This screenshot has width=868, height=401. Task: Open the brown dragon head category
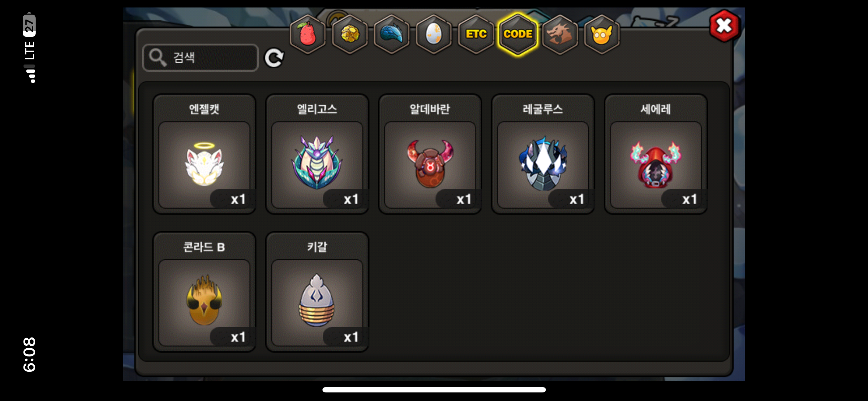tap(560, 34)
